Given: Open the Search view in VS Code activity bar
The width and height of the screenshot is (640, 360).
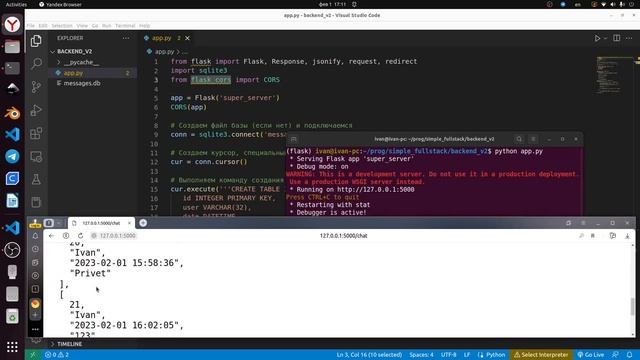Looking at the screenshot, I should coord(36,64).
